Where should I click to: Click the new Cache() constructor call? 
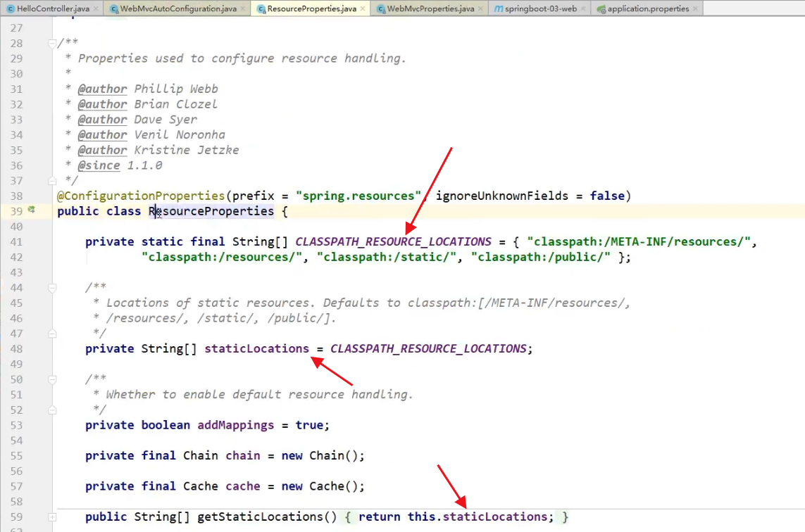[319, 486]
